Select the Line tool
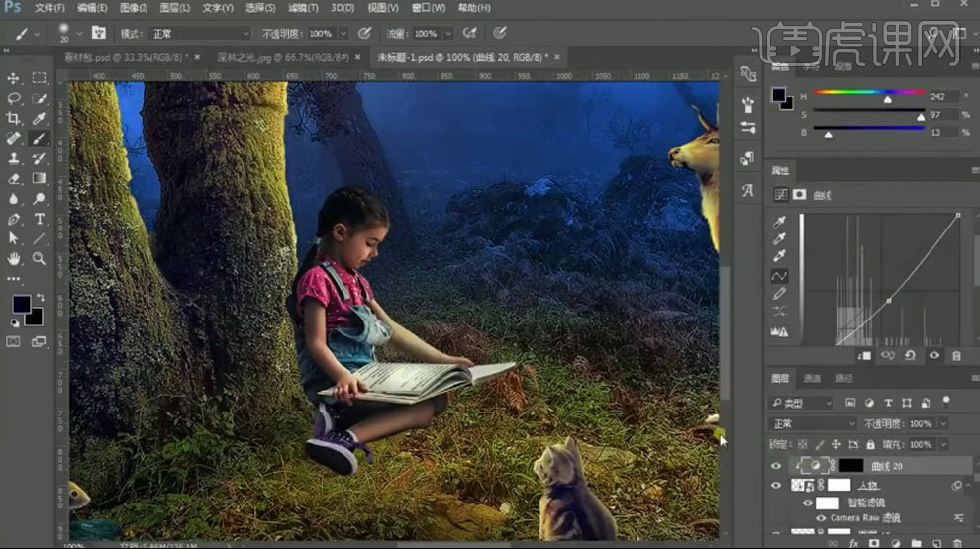 (40, 238)
